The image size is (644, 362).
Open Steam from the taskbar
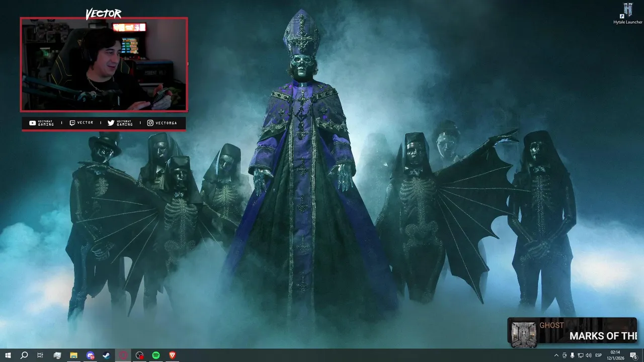click(x=107, y=355)
